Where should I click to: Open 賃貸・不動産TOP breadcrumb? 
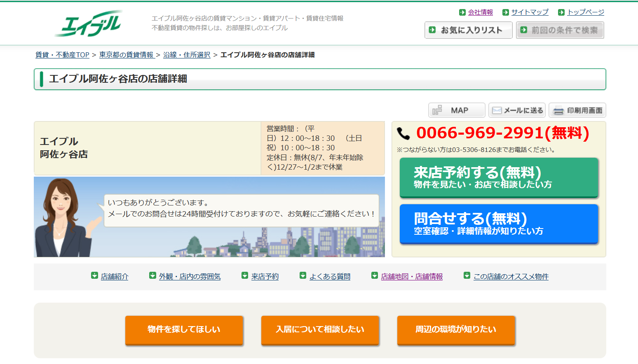coord(62,55)
